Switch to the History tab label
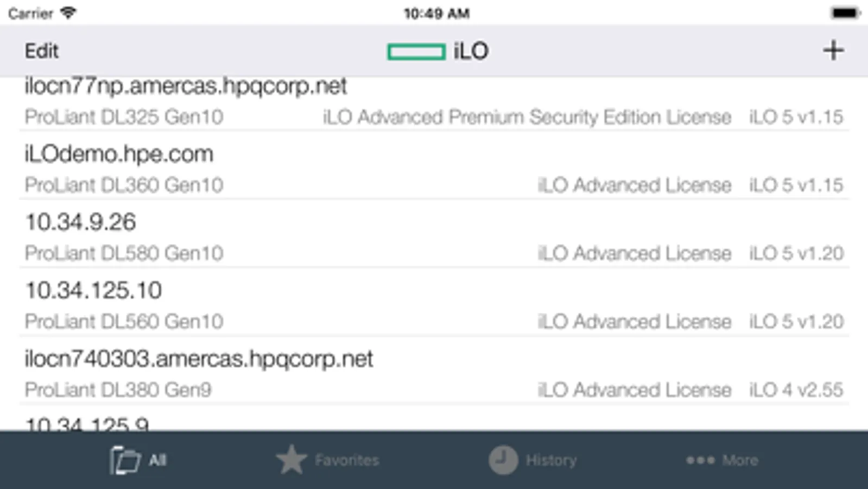 point(550,461)
